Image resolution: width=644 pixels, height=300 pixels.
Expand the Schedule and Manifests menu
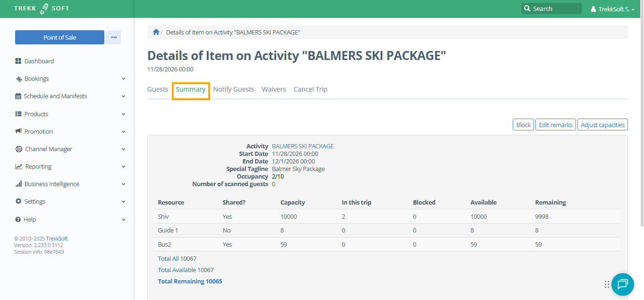[x=123, y=96]
